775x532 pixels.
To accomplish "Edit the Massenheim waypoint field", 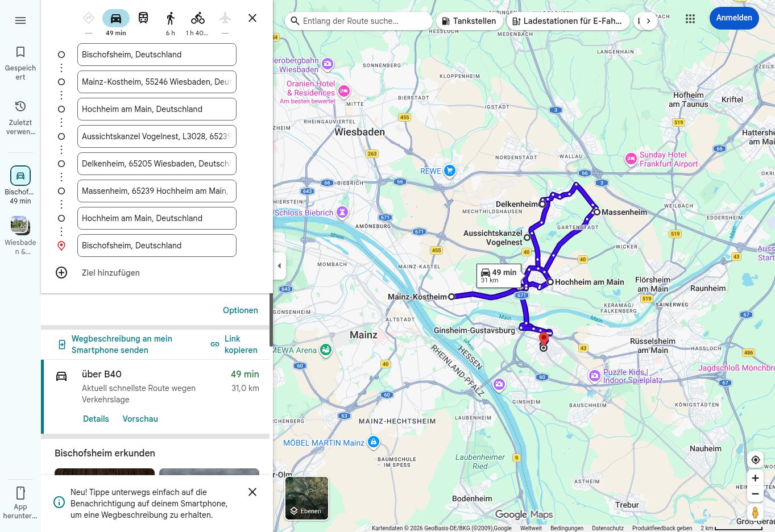I will (x=157, y=191).
